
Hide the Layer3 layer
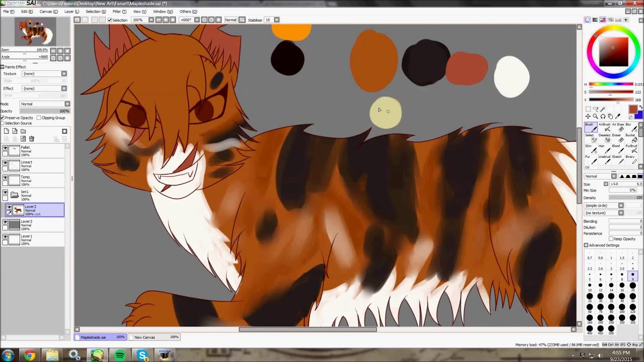[x=5, y=222]
